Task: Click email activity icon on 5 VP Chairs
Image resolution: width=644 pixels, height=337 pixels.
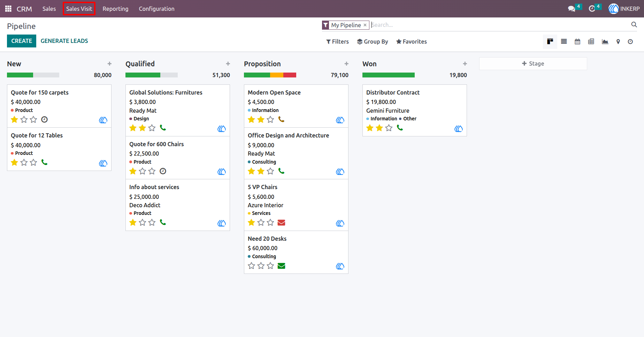Action: click(281, 223)
